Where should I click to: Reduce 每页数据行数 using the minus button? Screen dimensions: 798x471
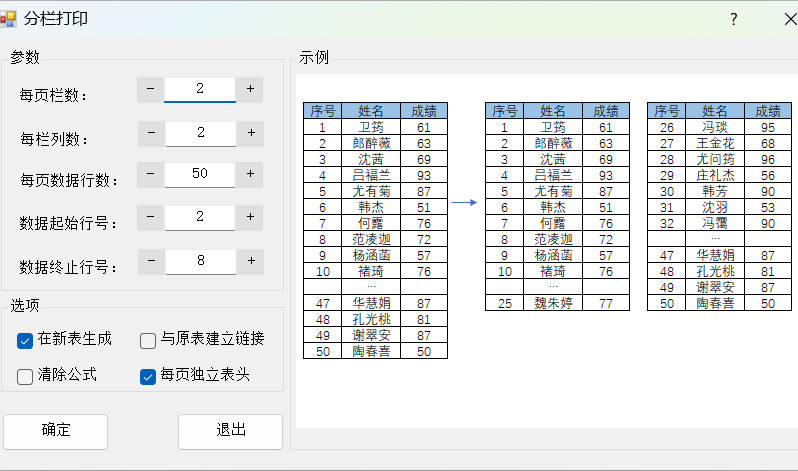(x=151, y=175)
